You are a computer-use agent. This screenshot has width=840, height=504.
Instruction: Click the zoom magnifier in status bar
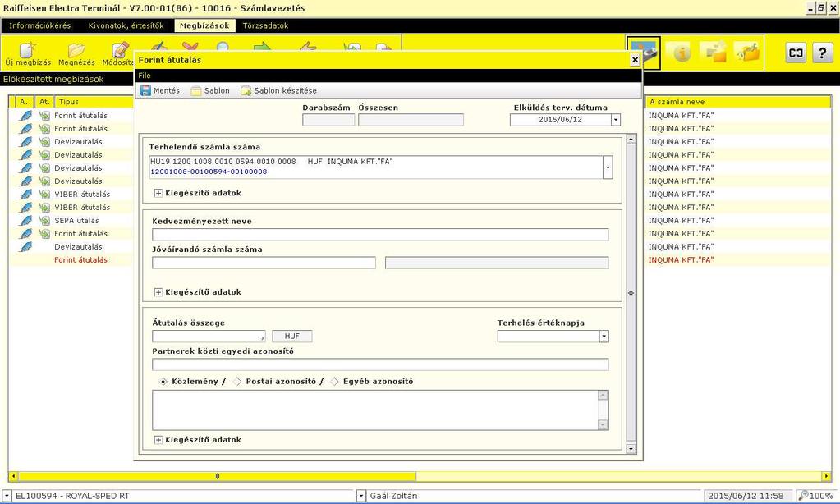(803, 496)
